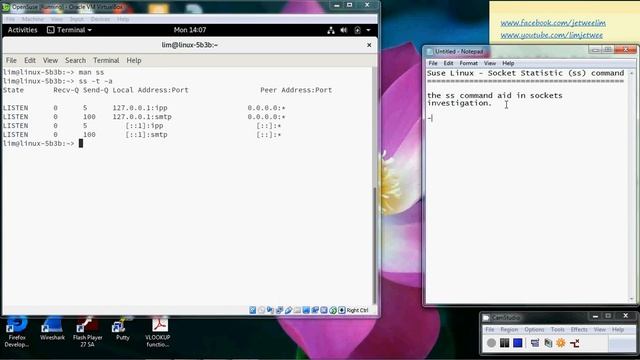Screen dimensions: 640x360
Task: Open CamStudio Region menu
Action: (x=509, y=329)
